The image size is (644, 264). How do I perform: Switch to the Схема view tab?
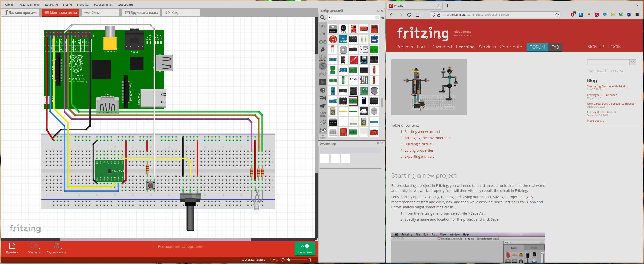pyautogui.click(x=101, y=13)
